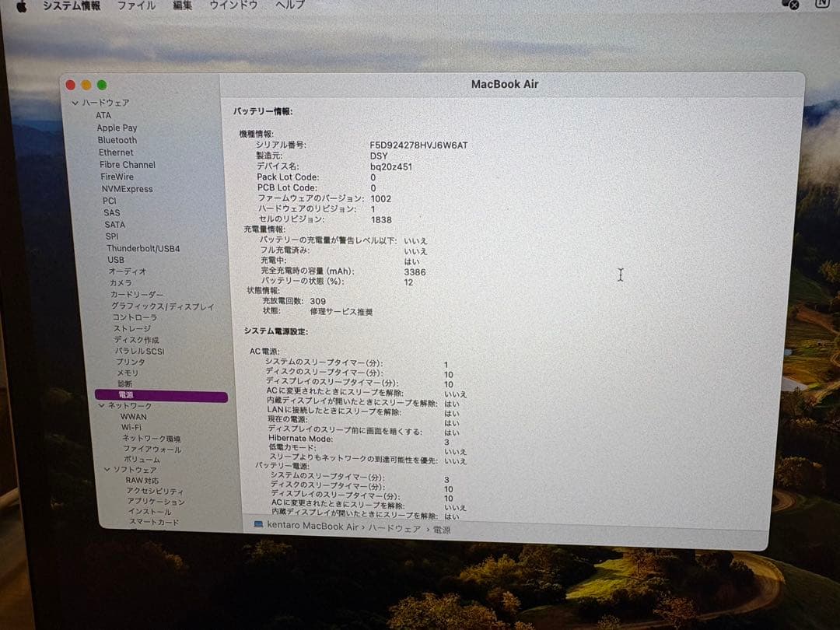Select ディスク作成 in the sidebar
The width and height of the screenshot is (840, 630).
(137, 340)
